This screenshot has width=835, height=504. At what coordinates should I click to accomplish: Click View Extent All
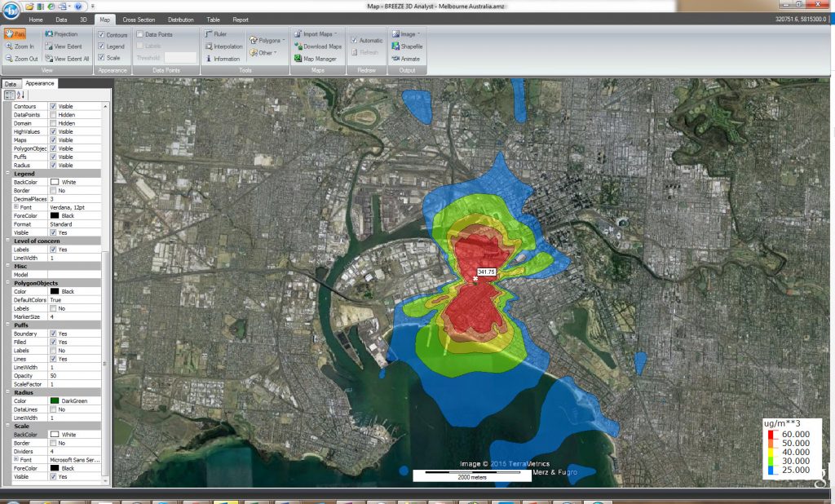tap(68, 59)
